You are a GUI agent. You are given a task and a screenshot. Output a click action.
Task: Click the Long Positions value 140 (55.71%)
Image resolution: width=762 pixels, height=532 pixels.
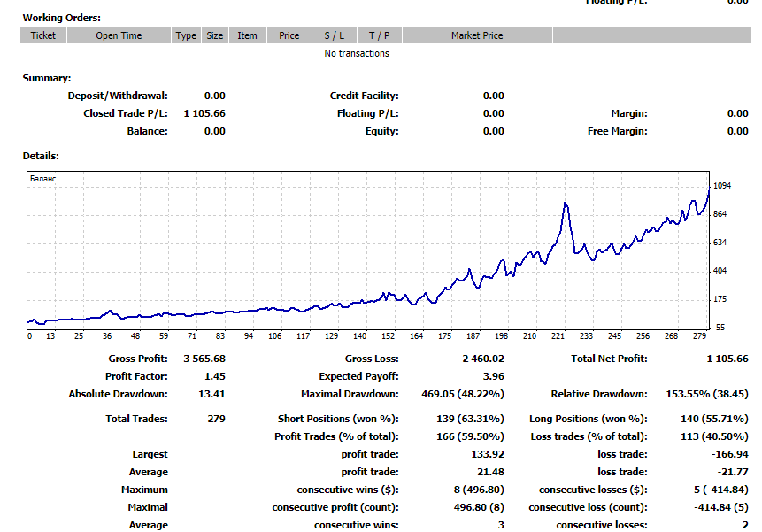714,419
